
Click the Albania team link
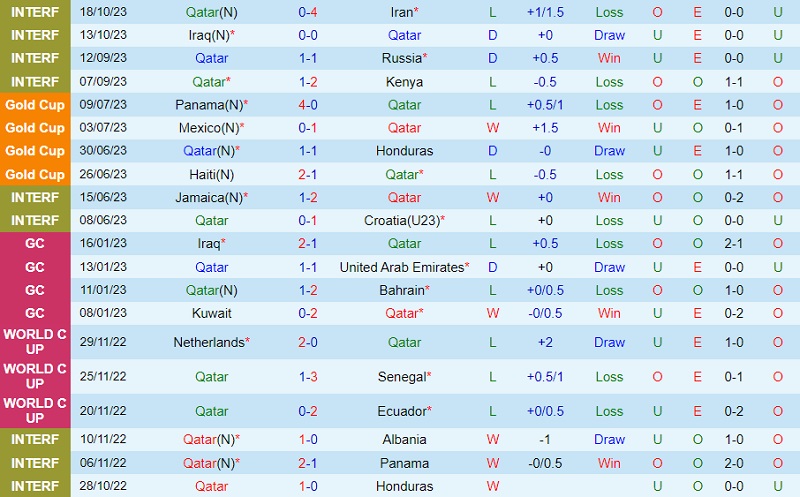coord(404,439)
